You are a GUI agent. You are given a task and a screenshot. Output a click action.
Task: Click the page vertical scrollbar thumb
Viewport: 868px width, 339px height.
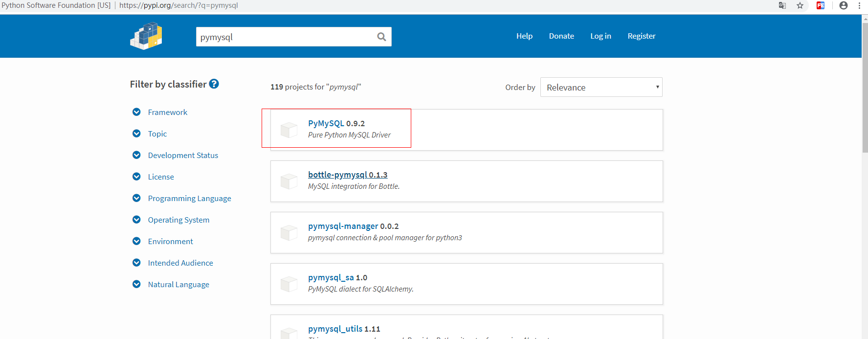coord(865,88)
